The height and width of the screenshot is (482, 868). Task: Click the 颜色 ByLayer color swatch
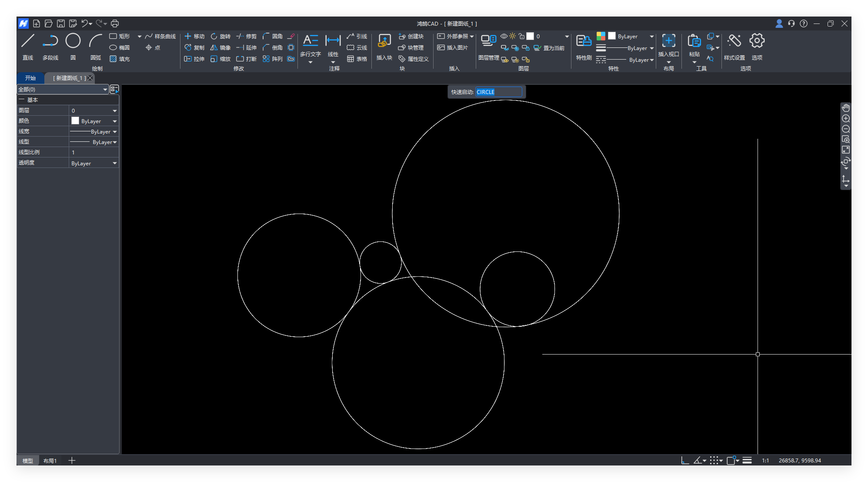pos(75,121)
